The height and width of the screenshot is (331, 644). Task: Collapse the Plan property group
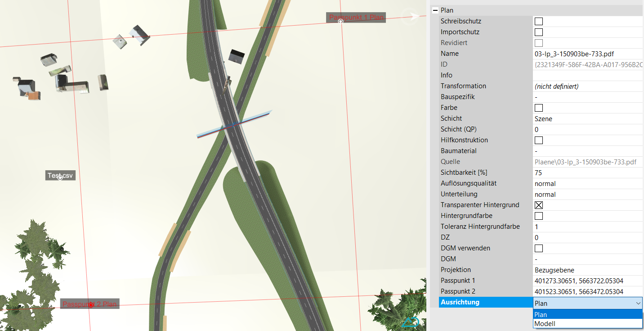click(435, 10)
